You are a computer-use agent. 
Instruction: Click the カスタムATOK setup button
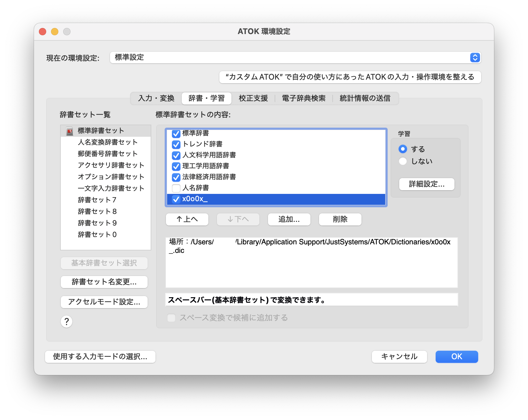coord(350,77)
